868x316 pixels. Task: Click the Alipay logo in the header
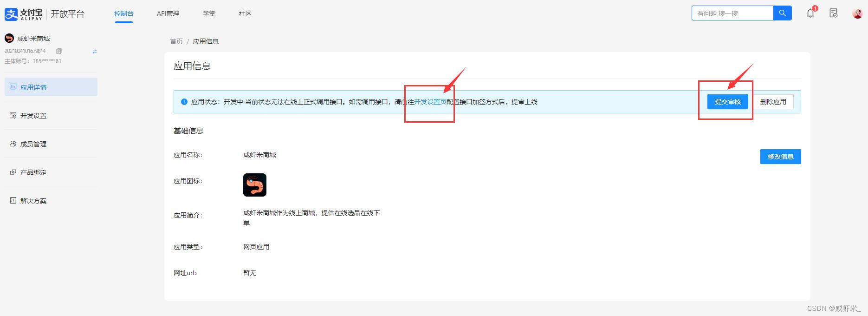tap(23, 14)
